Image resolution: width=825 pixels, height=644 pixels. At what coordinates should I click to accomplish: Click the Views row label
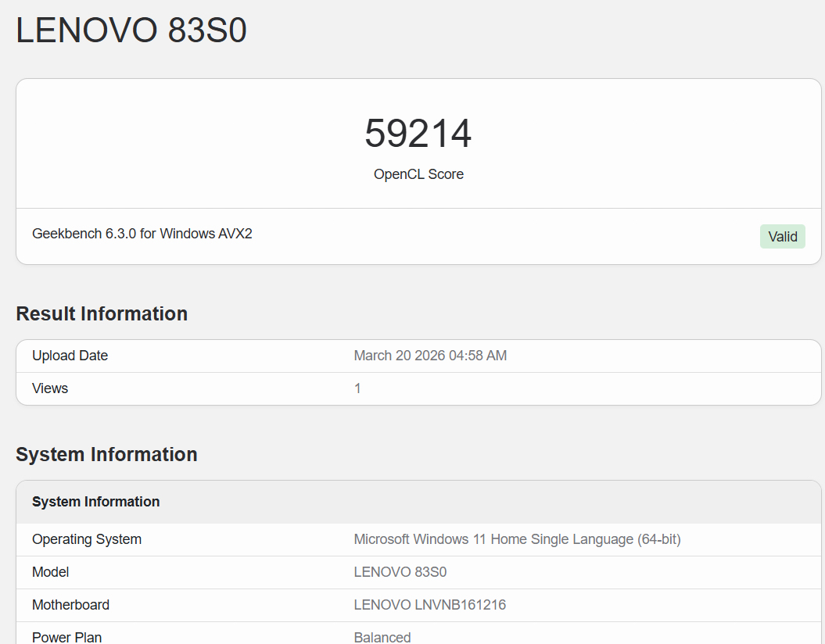tap(49, 388)
